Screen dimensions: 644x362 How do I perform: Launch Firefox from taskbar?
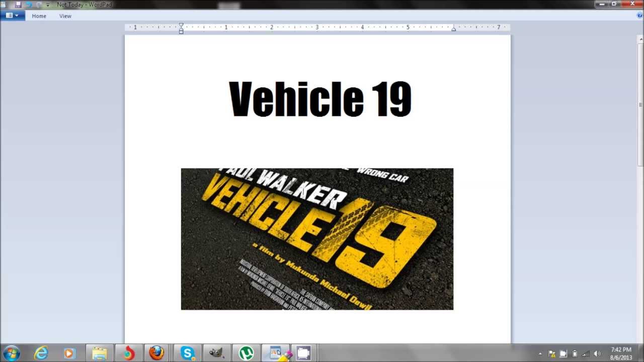(x=157, y=353)
